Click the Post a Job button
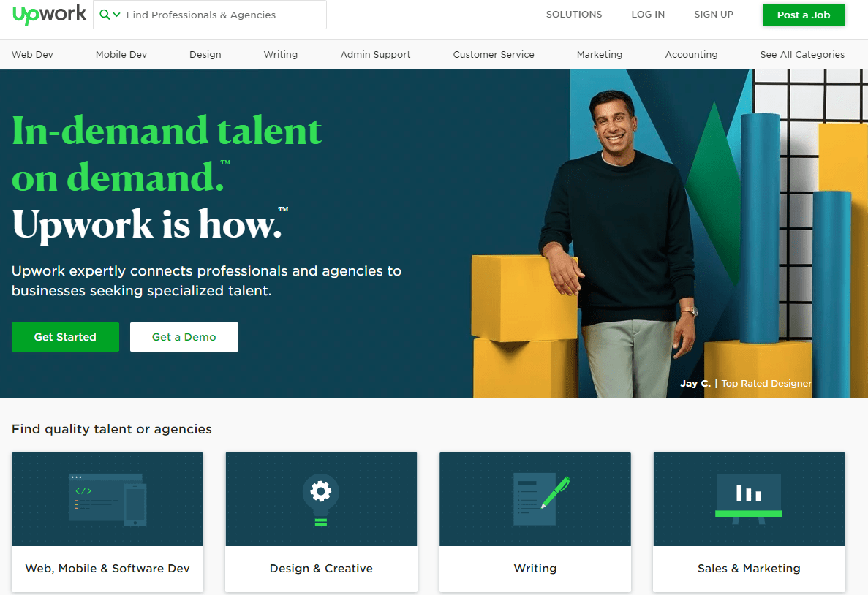This screenshot has width=868, height=595. pyautogui.click(x=803, y=15)
